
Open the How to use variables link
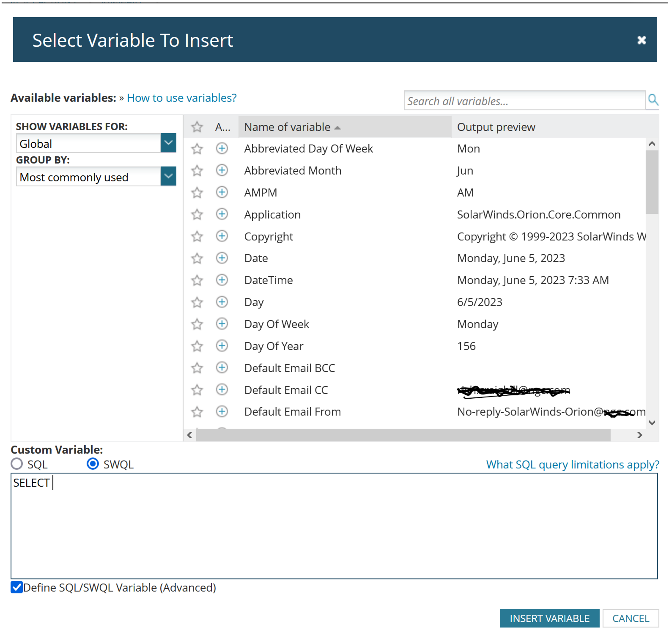(182, 98)
